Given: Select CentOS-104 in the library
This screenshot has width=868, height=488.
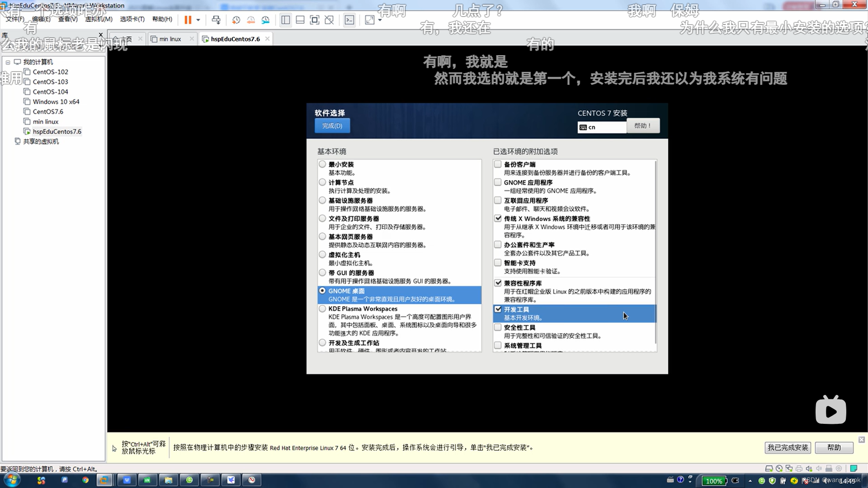Looking at the screenshot, I should pos(50,92).
